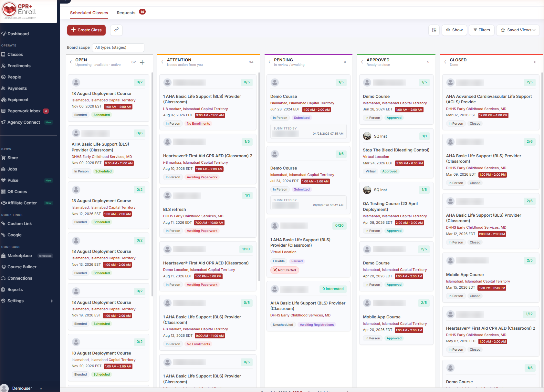Collapse the PENDING column

[270, 62]
